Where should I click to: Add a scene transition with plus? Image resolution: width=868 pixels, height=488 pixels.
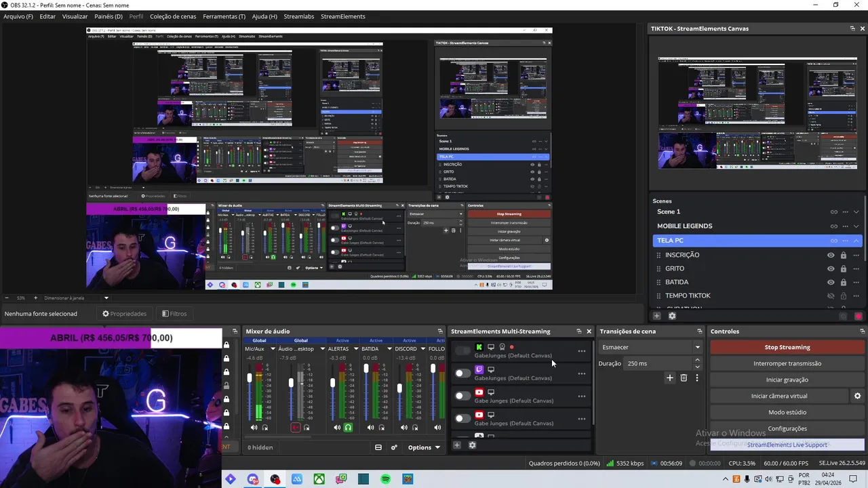670,378
